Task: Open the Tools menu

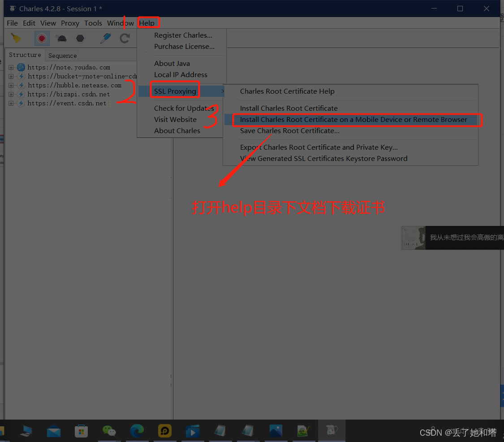Action: point(93,23)
